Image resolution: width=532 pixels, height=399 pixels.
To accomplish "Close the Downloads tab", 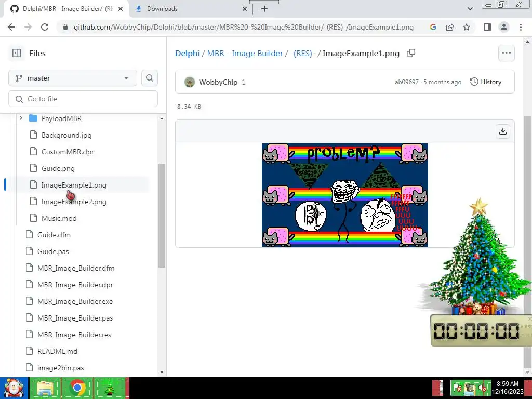I will pyautogui.click(x=245, y=9).
